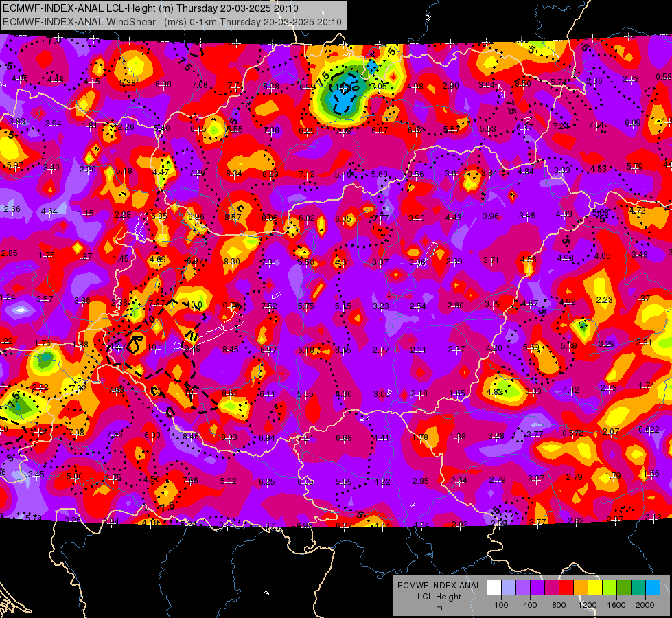Click LCL-Height label inside the legend box
672x618 pixels.
(x=439, y=597)
